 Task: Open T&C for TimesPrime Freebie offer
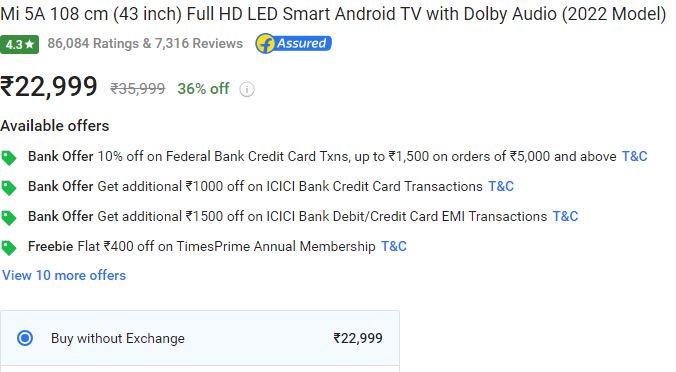click(394, 247)
